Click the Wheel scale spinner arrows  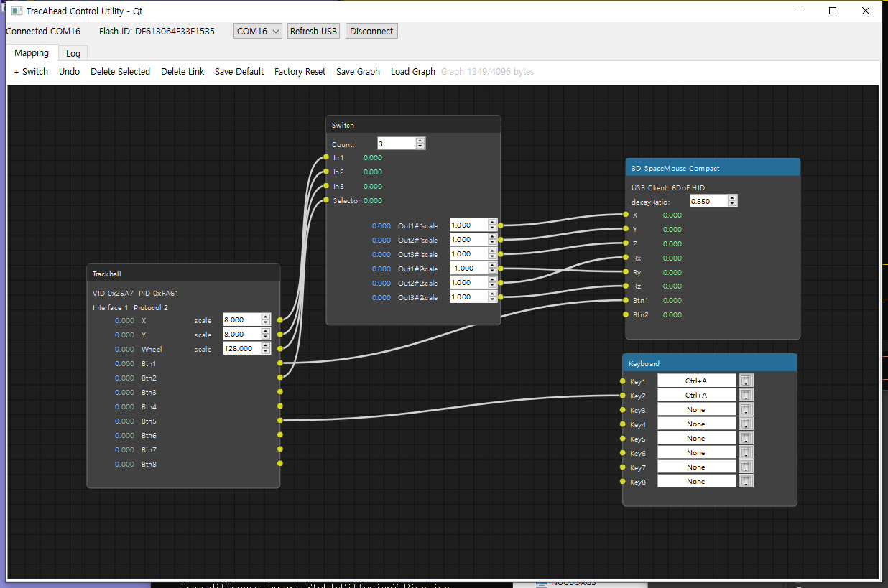point(266,348)
